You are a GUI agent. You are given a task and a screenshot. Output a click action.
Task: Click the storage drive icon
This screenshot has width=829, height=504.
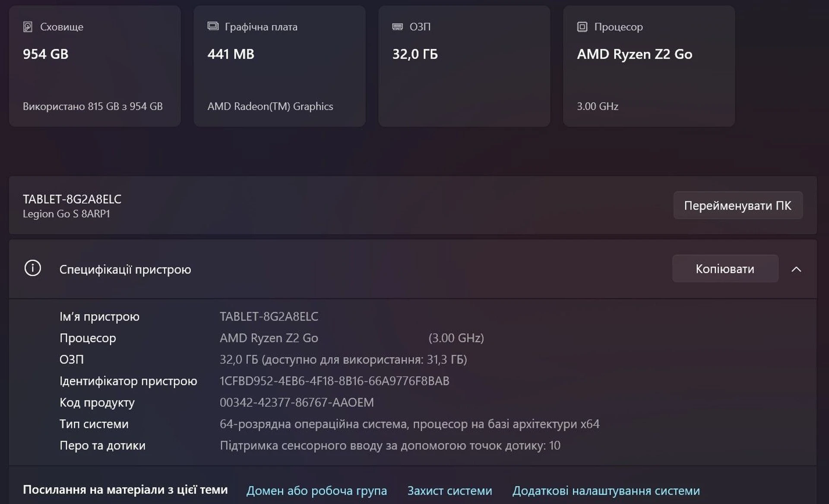point(28,27)
